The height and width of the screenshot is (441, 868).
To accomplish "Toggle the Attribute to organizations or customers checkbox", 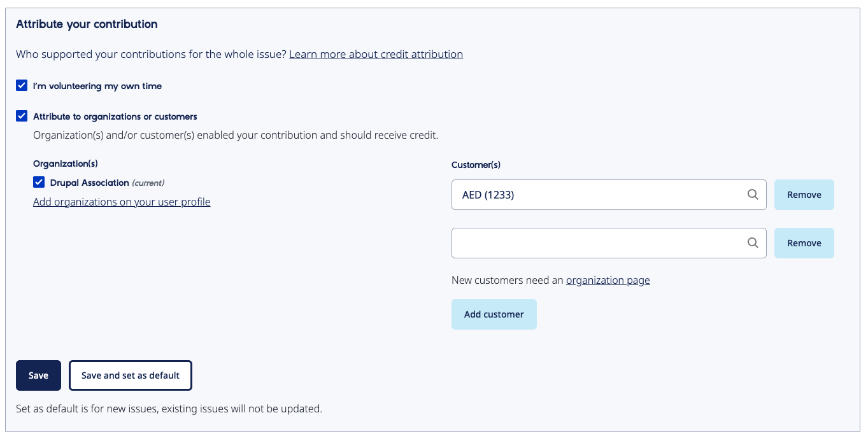I will [22, 116].
